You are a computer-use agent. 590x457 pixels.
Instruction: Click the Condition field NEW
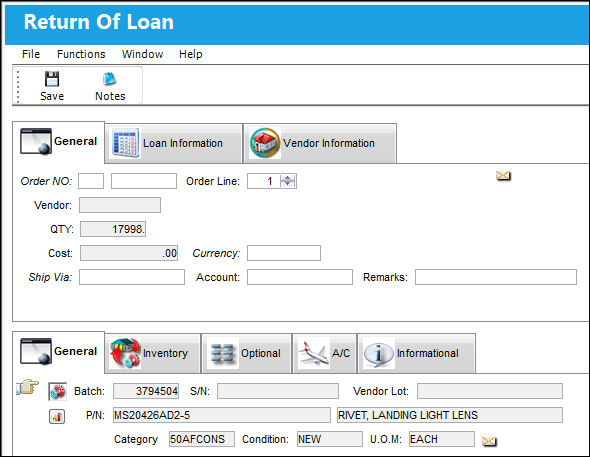(330, 439)
